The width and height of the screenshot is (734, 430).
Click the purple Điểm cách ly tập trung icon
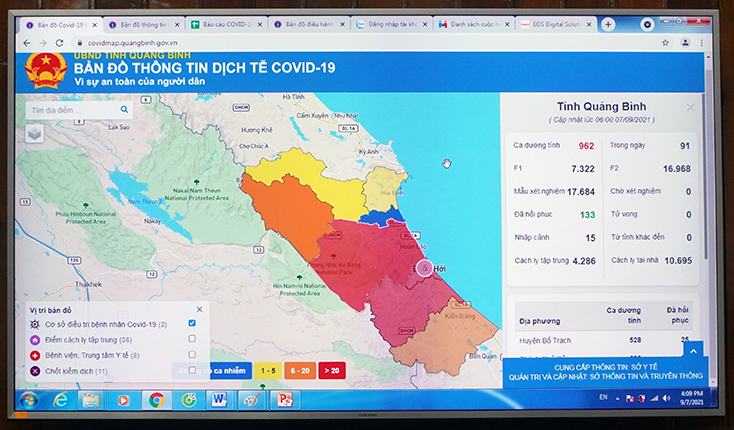(35, 340)
